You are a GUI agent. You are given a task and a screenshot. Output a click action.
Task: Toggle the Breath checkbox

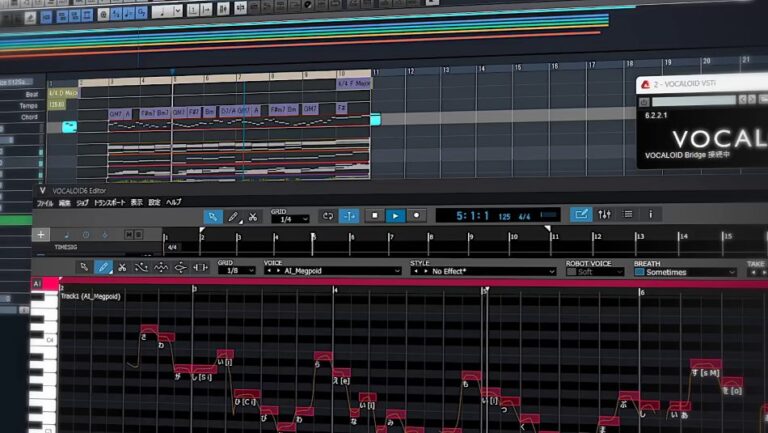tap(639, 271)
